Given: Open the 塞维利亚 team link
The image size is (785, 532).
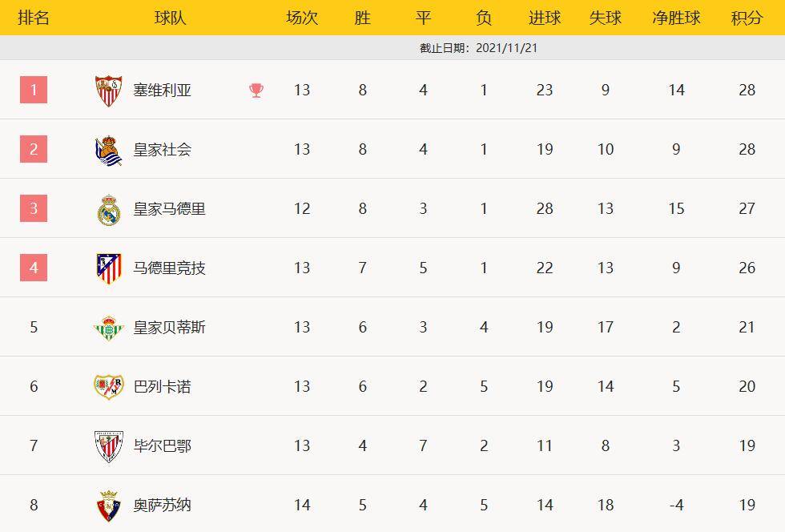Looking at the screenshot, I should (x=163, y=91).
